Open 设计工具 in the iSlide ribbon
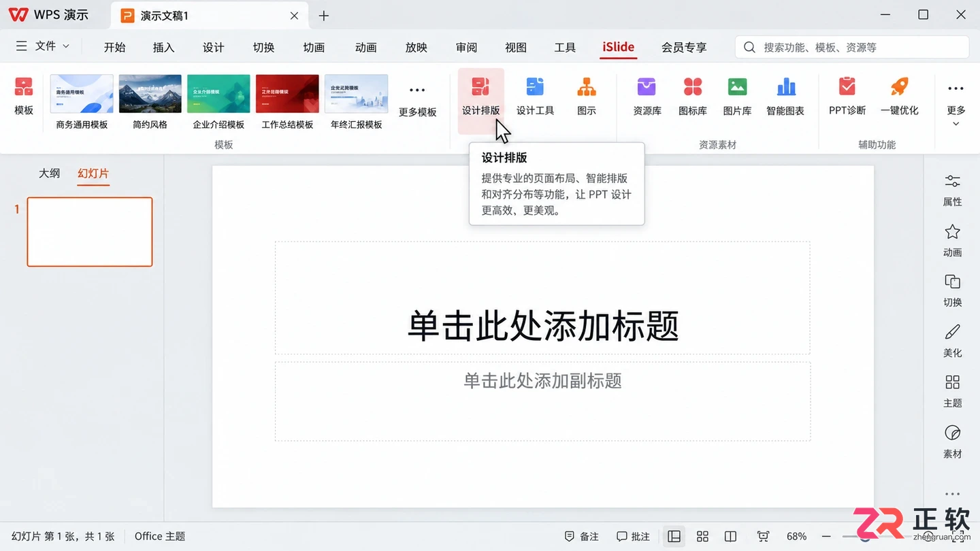The width and height of the screenshot is (980, 551). (x=536, y=96)
